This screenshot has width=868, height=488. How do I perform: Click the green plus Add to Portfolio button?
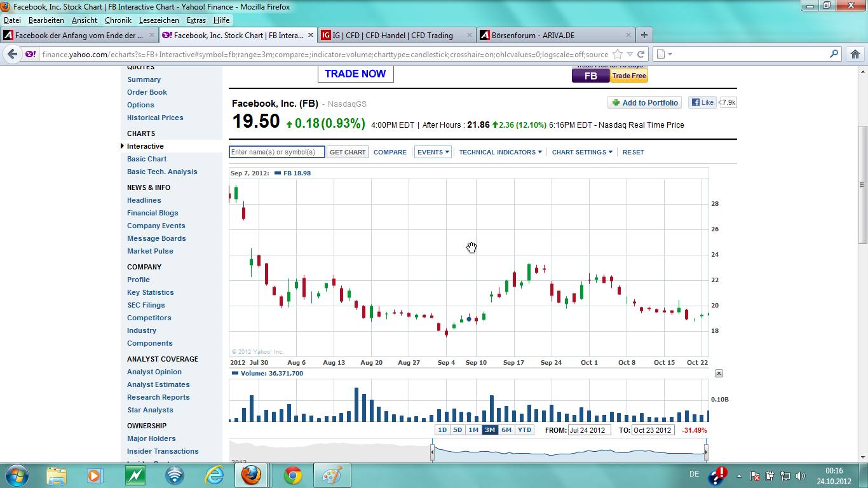pyautogui.click(x=645, y=102)
